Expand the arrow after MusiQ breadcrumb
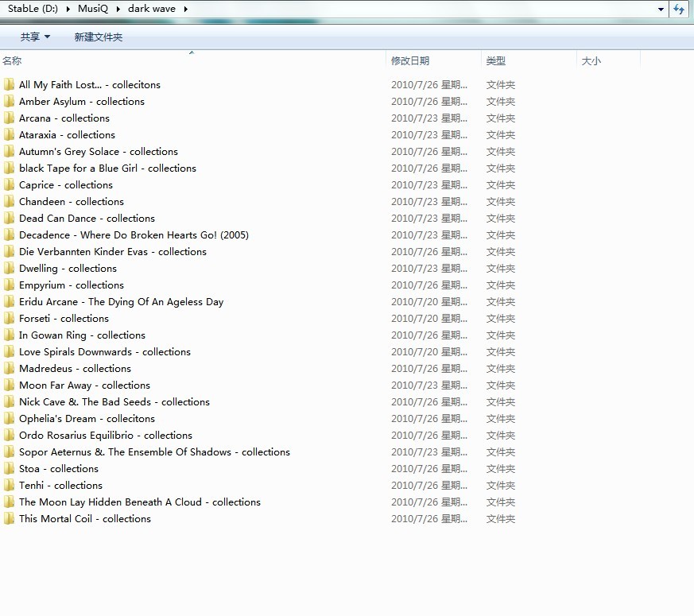Image resolution: width=694 pixels, height=616 pixels. 118,9
